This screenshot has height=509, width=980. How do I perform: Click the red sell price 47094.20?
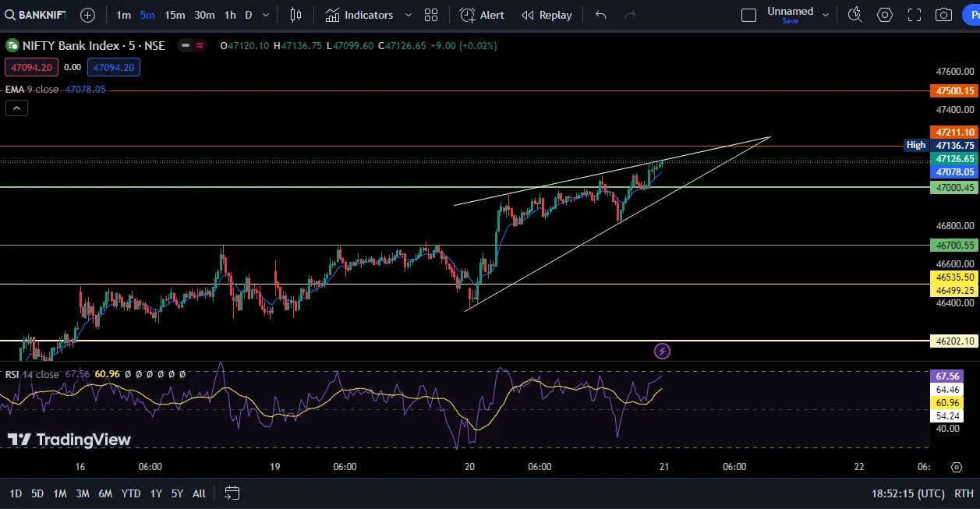tap(32, 68)
